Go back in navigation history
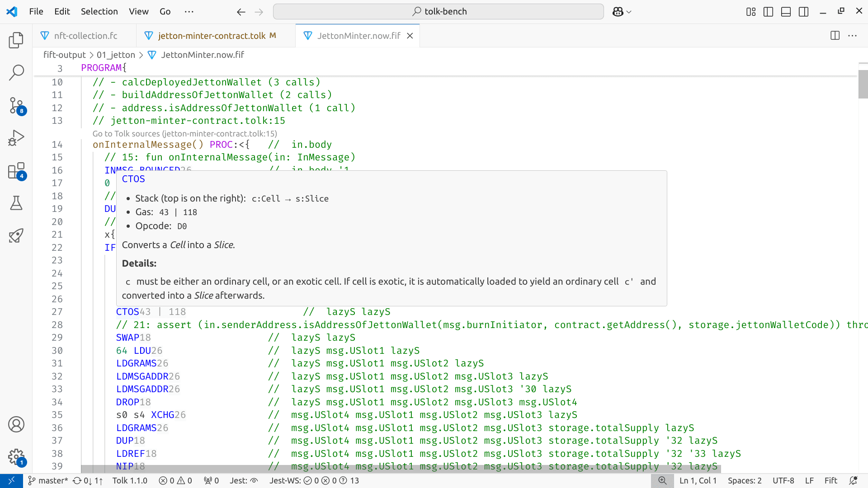 pos(241,12)
